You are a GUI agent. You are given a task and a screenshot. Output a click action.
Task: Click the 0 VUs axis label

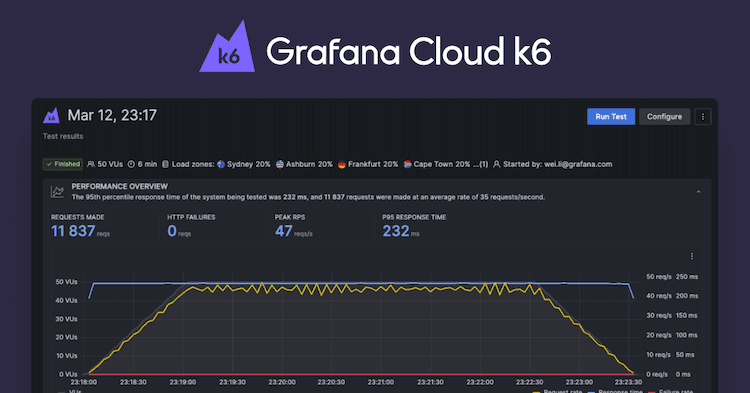tap(68, 374)
